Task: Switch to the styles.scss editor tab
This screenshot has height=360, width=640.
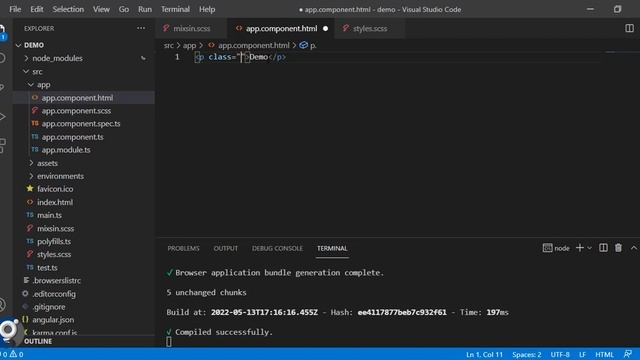Action: click(x=370, y=28)
